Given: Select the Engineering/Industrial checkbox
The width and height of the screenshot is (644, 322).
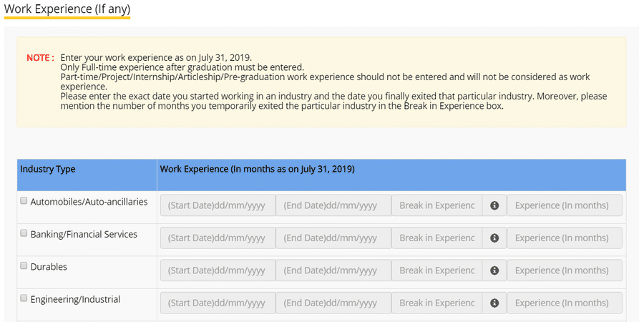Looking at the screenshot, I should coord(24,298).
